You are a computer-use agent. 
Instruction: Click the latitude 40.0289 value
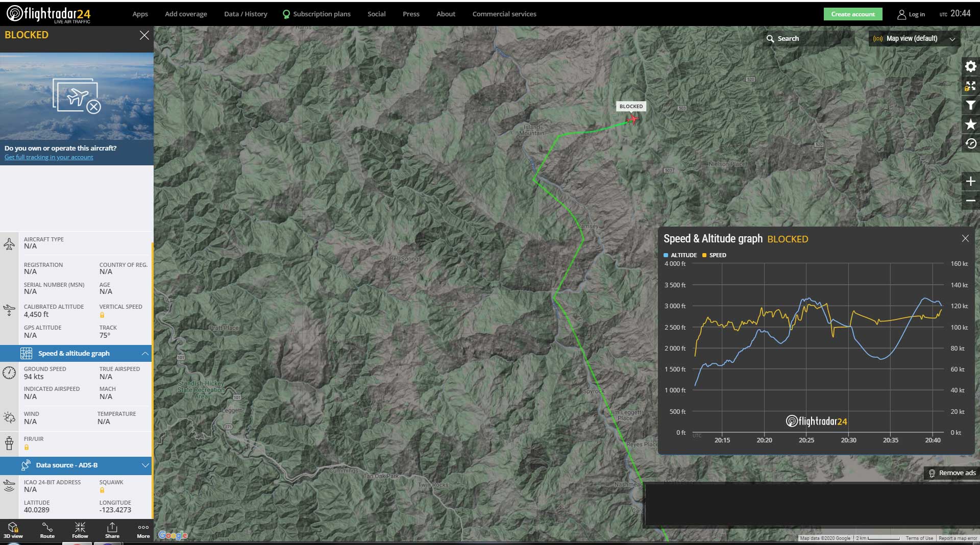tap(37, 510)
